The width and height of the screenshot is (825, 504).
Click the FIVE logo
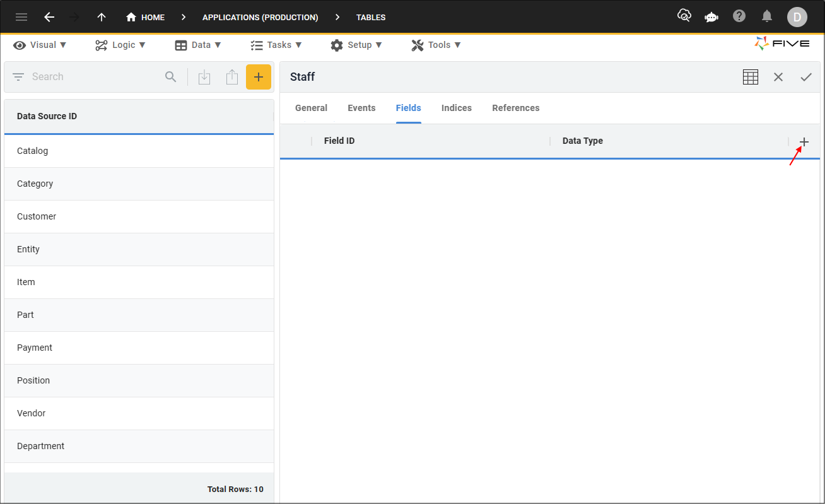coord(782,44)
